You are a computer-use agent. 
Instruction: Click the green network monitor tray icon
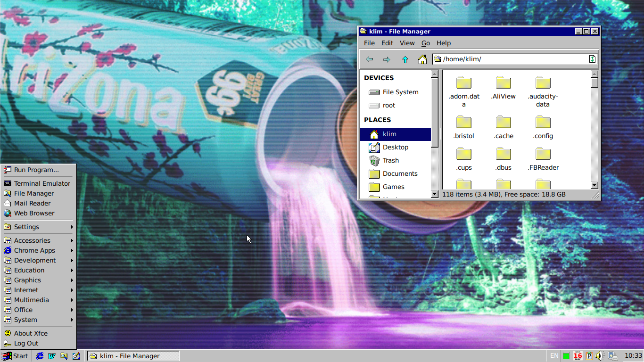point(566,356)
